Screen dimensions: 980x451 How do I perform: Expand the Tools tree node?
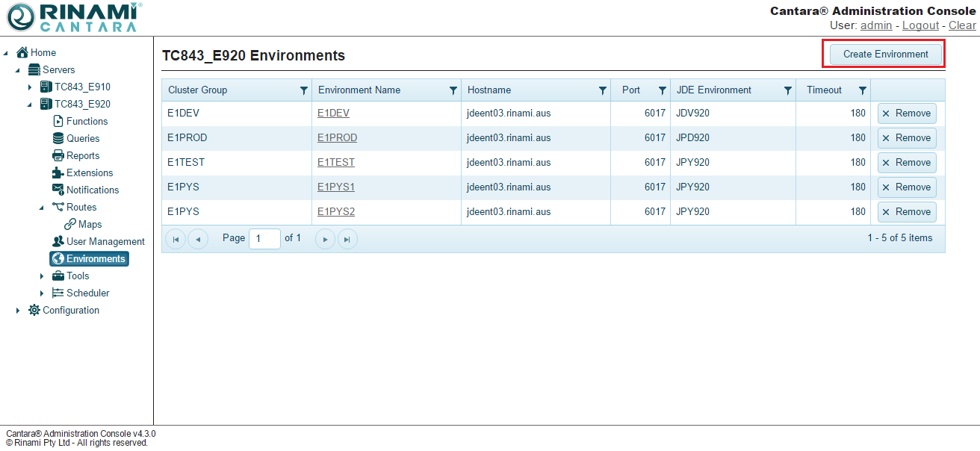click(42, 276)
